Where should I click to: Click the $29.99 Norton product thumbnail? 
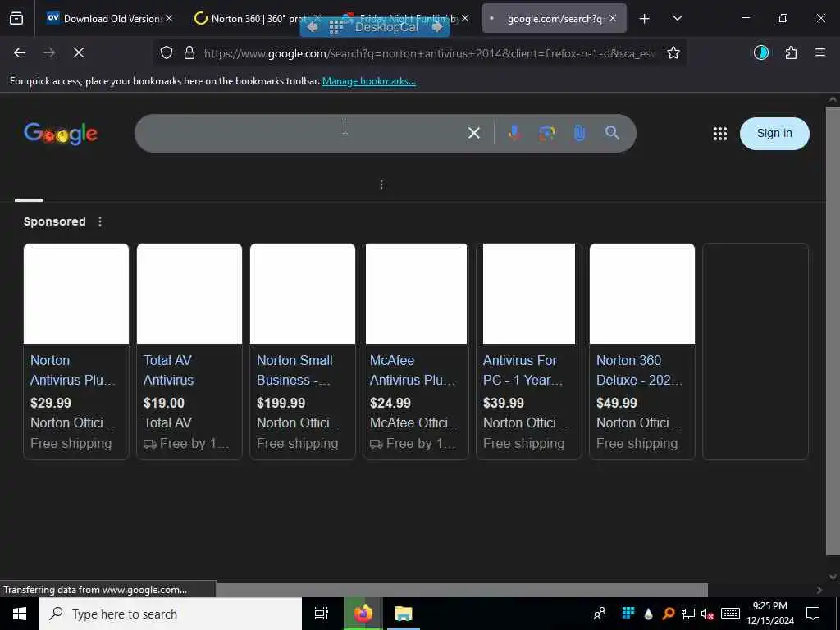tap(76, 294)
